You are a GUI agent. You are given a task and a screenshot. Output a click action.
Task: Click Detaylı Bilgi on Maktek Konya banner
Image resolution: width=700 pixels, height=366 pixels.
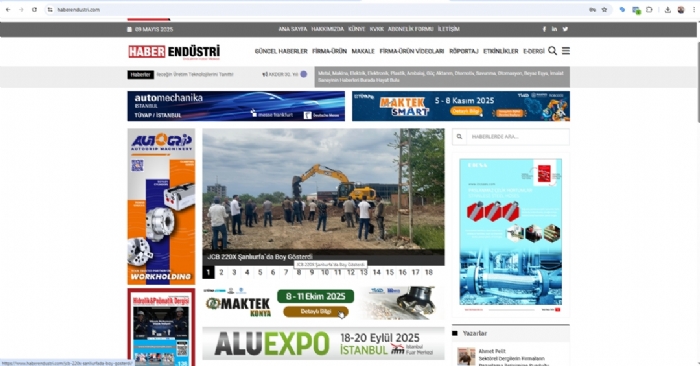(316, 312)
